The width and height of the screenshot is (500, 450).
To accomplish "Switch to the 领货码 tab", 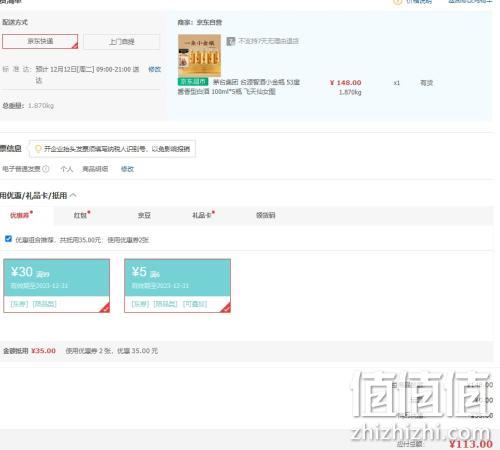I will pyautogui.click(x=266, y=215).
